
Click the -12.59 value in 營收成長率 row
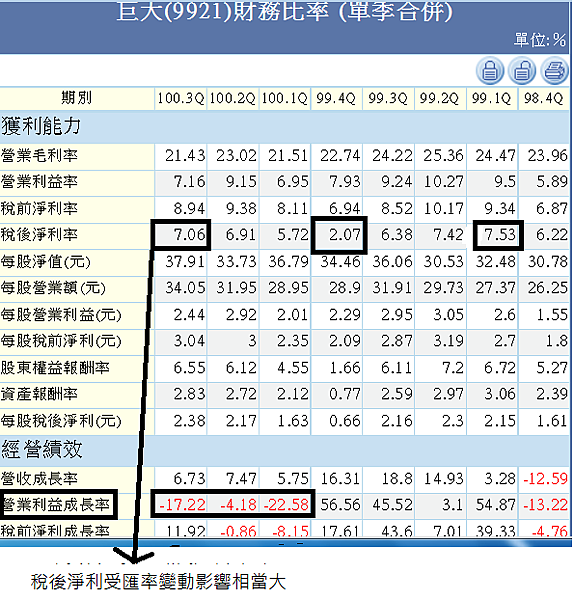pyautogui.click(x=545, y=479)
